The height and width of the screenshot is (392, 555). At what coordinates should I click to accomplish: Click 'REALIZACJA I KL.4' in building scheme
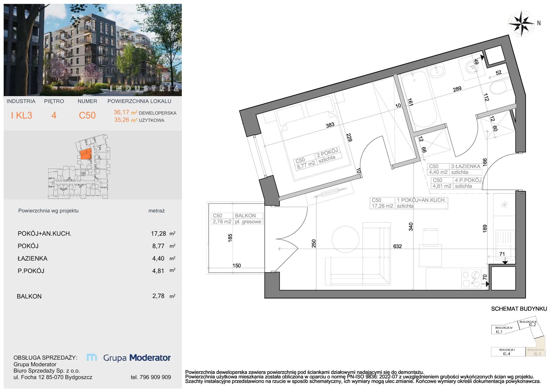[507, 352]
